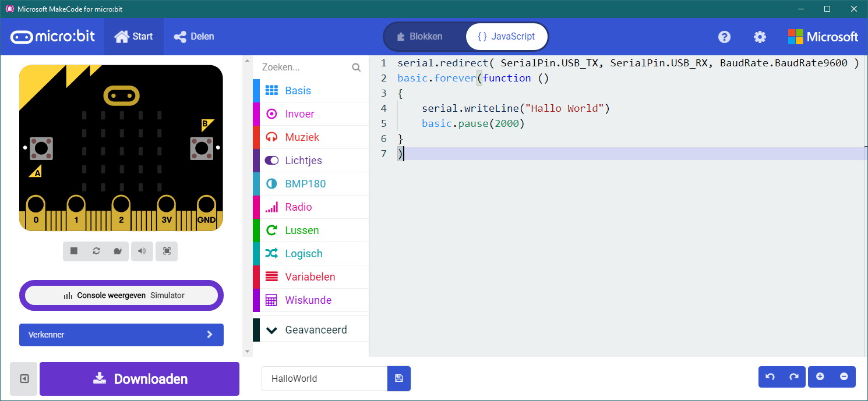Open the Muziek toolbox category
Viewport: 868px width, 401px height.
click(x=310, y=137)
